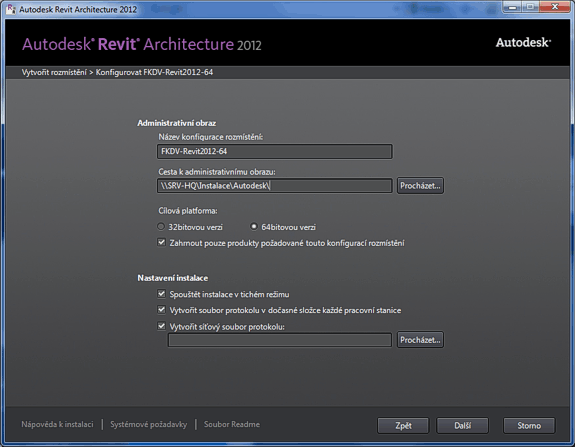Uncheck Spouštět instalace v tichém režimu

161,294
